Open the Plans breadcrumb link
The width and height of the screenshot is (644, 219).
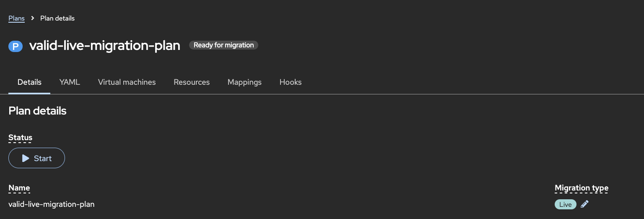[16, 18]
